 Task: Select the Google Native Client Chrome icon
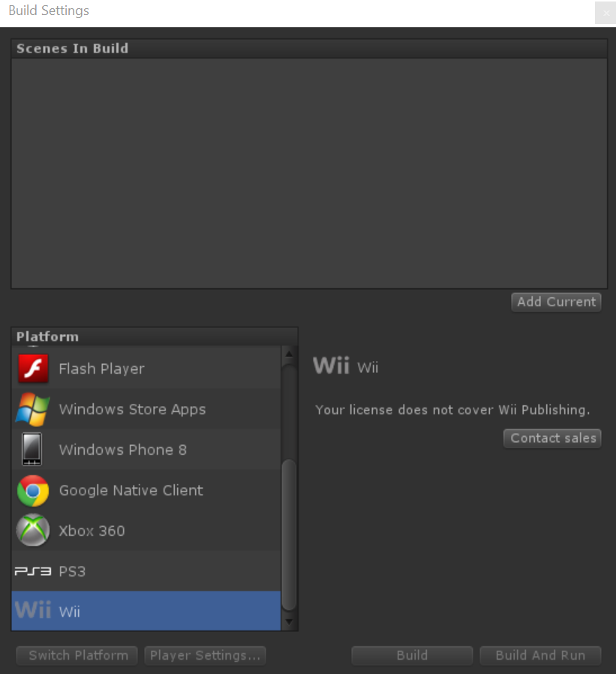coord(33,490)
